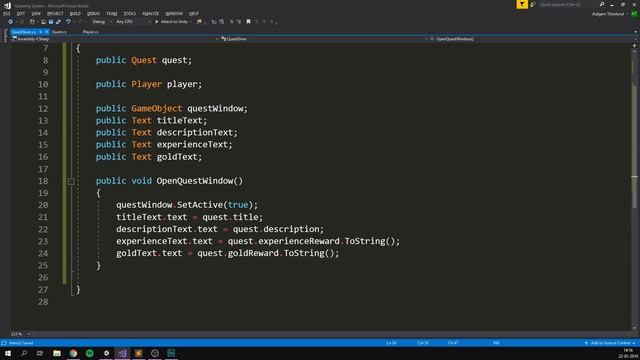Open the BUILD menu
The image size is (640, 360).
click(x=75, y=13)
